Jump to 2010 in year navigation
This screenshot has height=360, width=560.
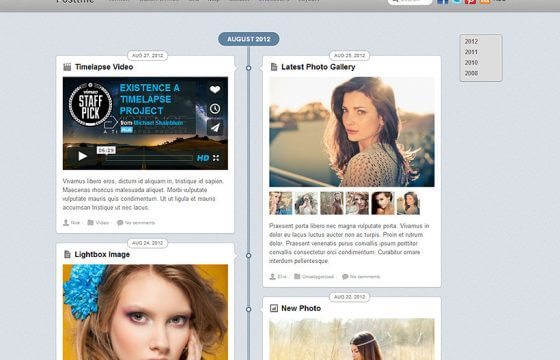471,62
